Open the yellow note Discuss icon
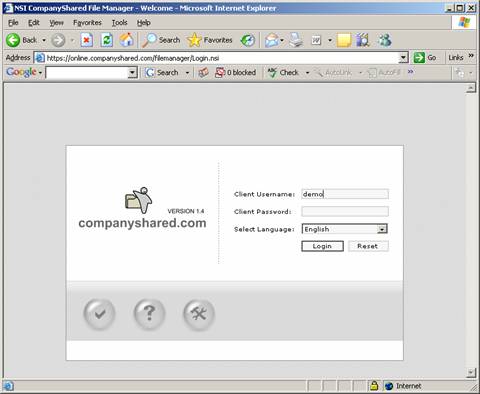The width and height of the screenshot is (480, 394). (x=344, y=40)
